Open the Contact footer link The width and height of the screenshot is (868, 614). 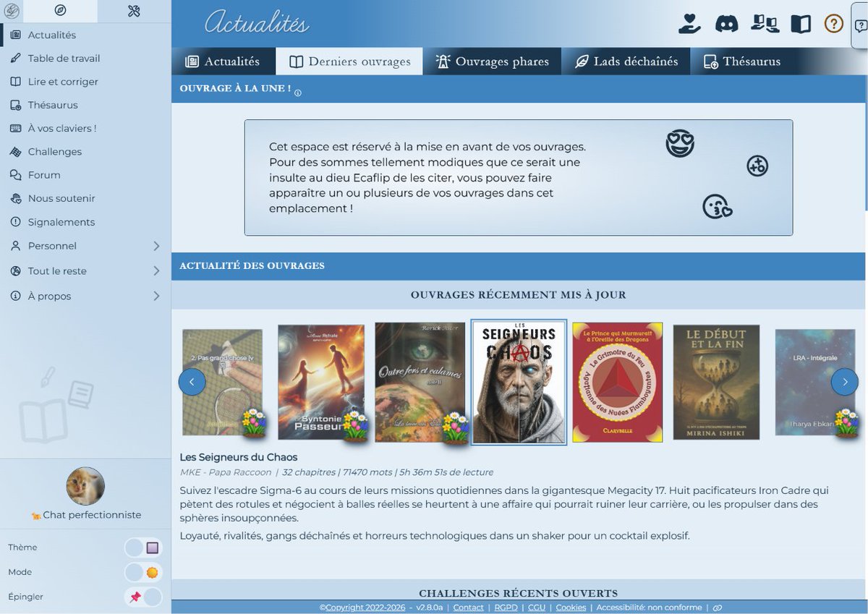point(469,607)
